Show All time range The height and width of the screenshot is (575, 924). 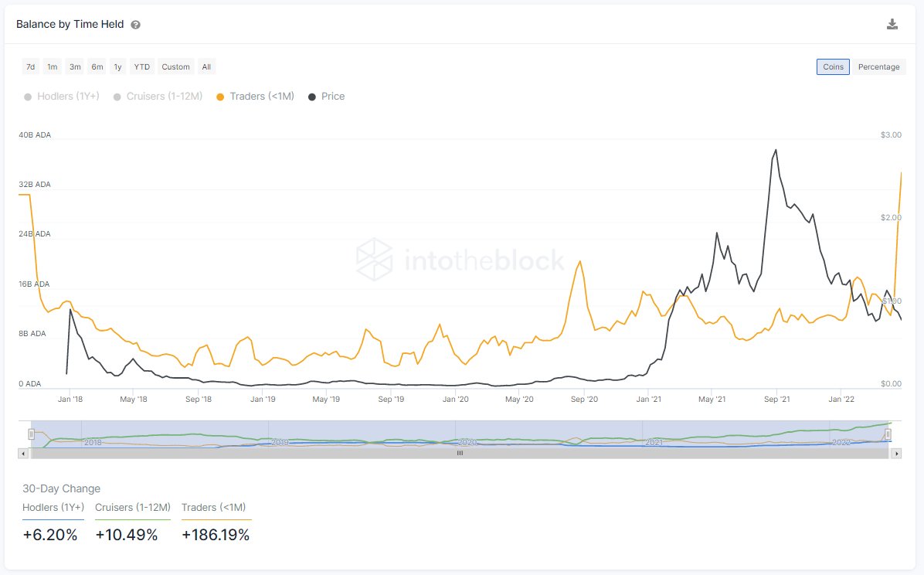point(206,67)
